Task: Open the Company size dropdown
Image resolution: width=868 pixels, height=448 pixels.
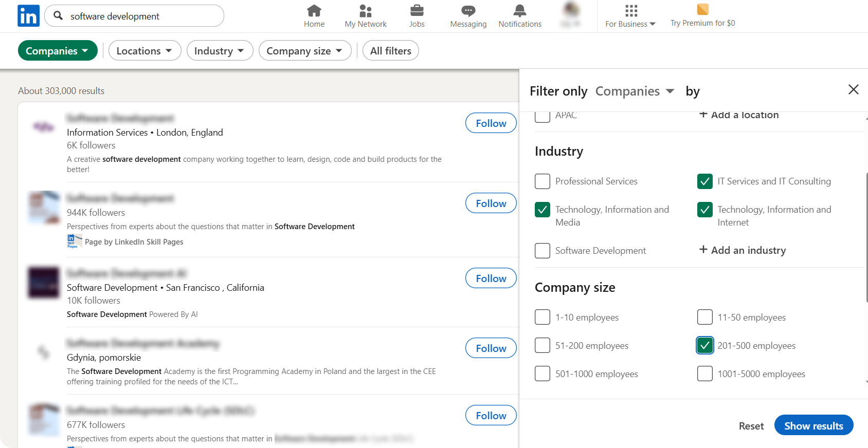Action: point(305,50)
